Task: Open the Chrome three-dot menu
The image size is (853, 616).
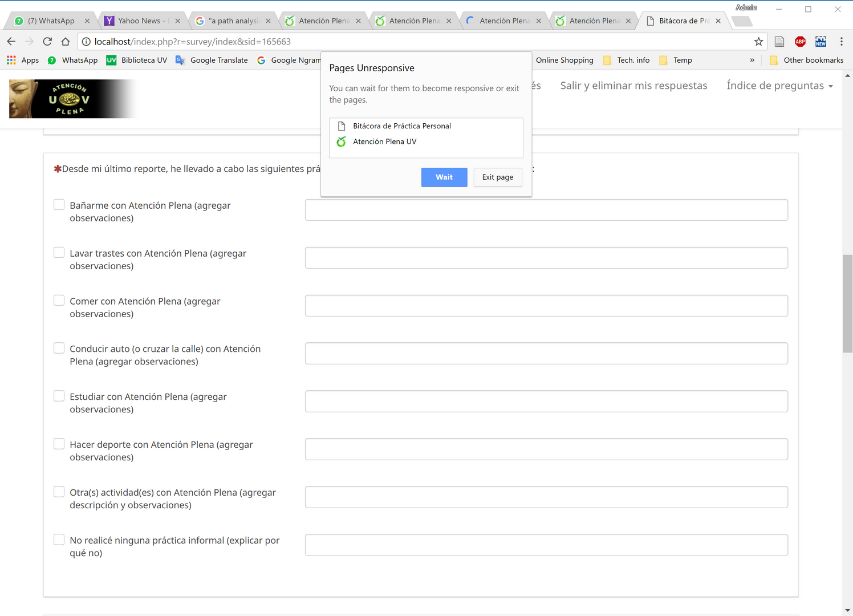Action: point(841,42)
